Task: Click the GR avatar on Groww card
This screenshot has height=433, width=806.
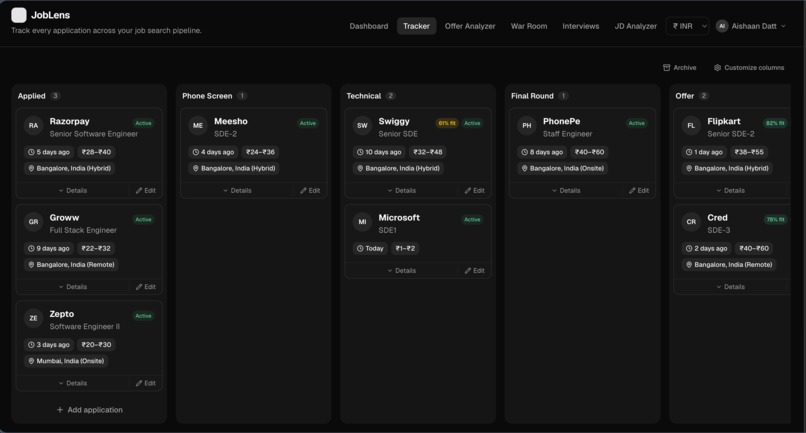Action: [33, 222]
